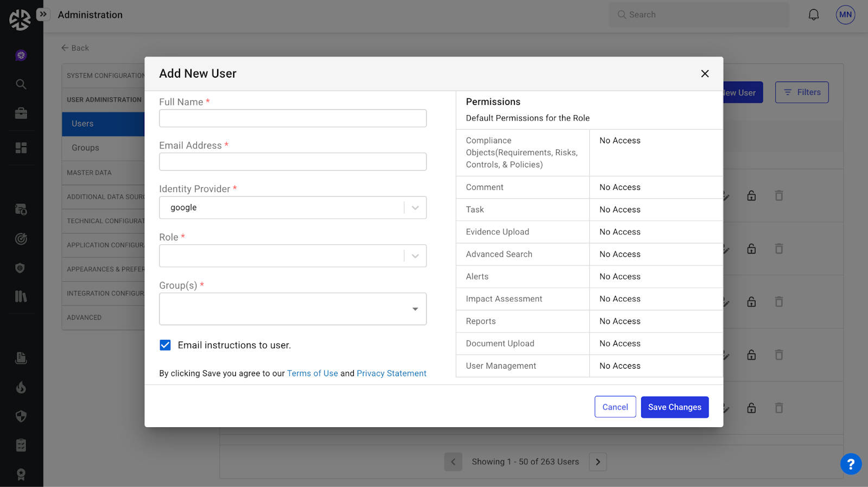Open the dashboard grid icon in sidebar
Image resolution: width=868 pixels, height=487 pixels.
(x=21, y=148)
